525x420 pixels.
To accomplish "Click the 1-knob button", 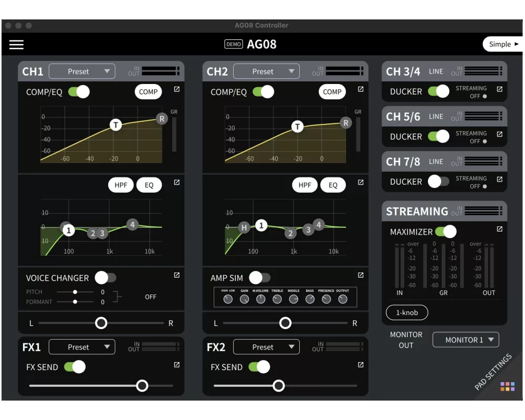I will click(407, 313).
